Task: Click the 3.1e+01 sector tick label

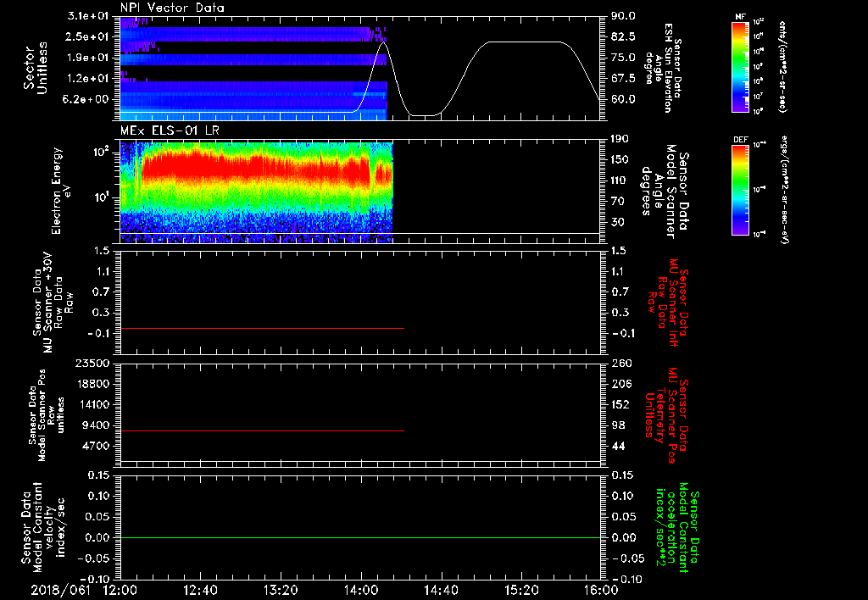Action: (x=90, y=16)
